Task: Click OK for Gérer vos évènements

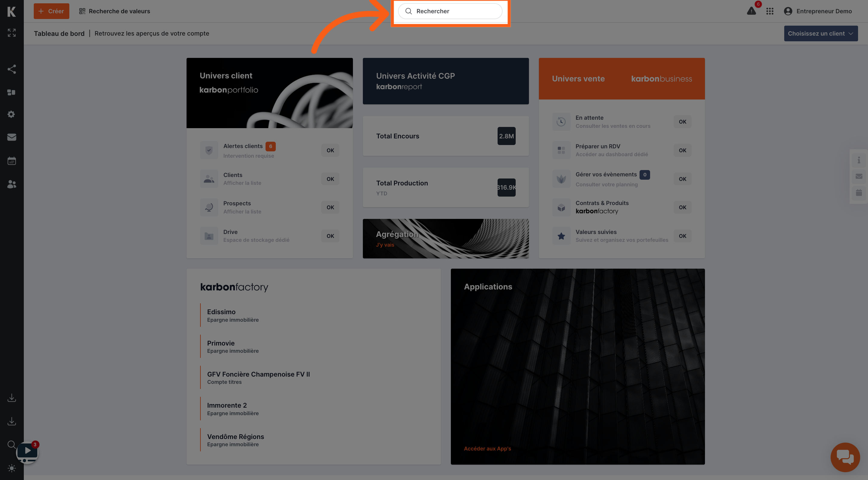Action: [x=682, y=179]
